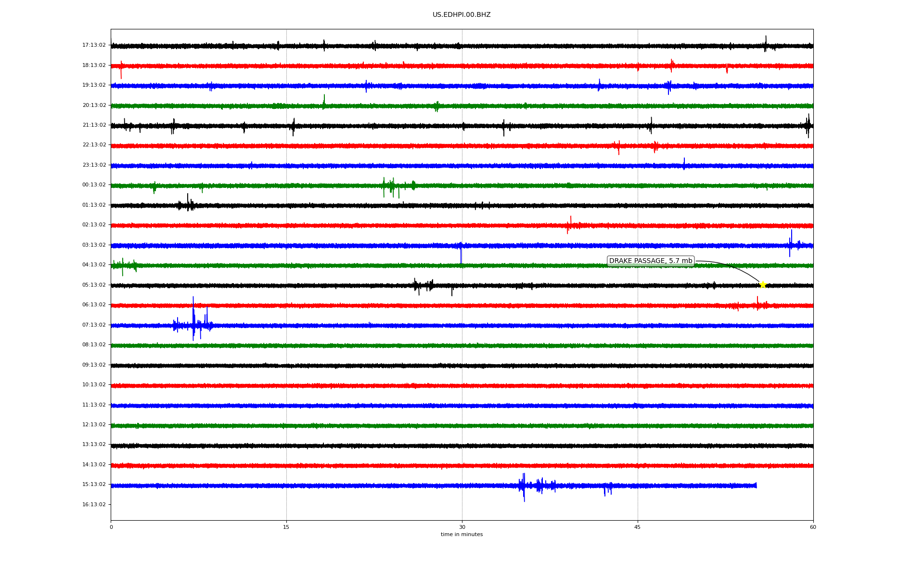Select the 15:13:02 time label

(x=94, y=485)
